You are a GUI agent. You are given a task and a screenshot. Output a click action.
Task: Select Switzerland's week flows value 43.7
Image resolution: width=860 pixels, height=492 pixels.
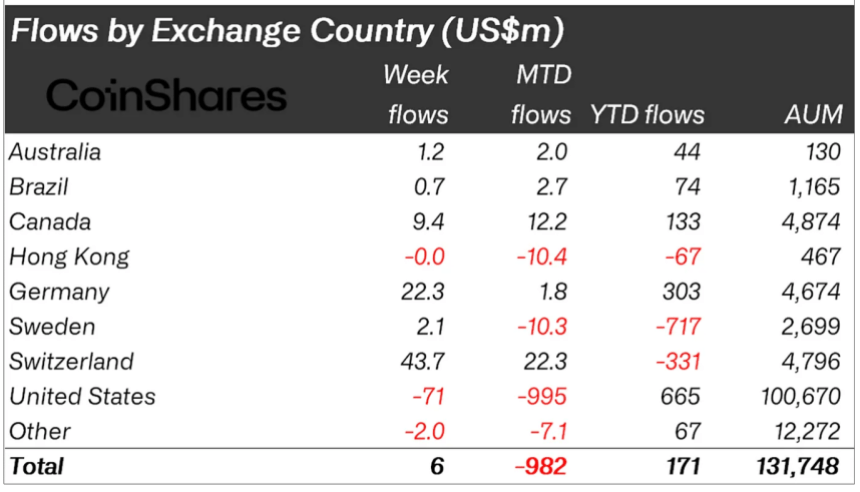coord(427,361)
